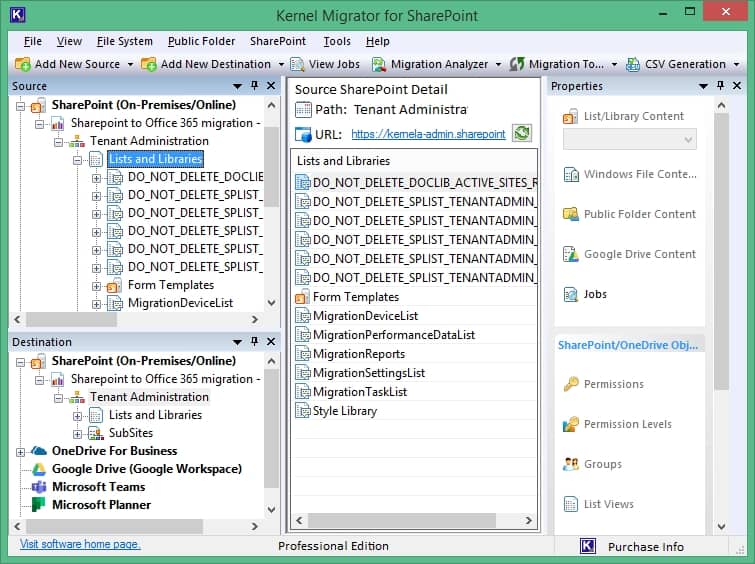Expand Destination Lists and Libraries node

[78, 416]
